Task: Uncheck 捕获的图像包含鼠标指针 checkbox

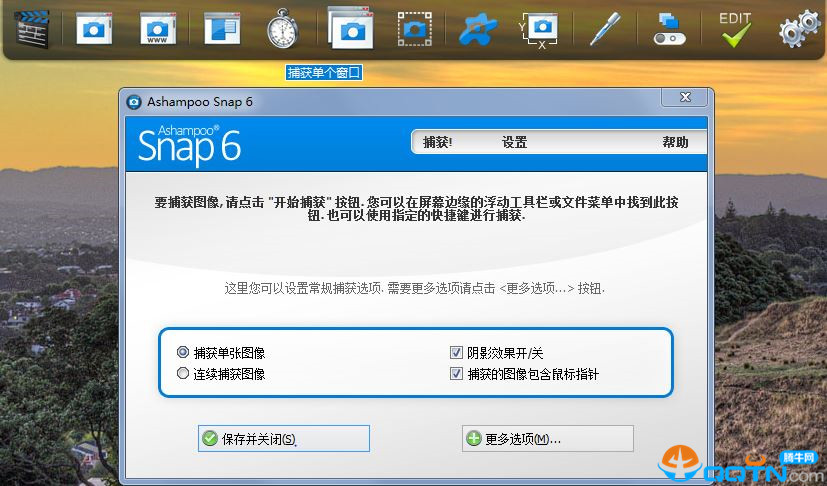Action: pyautogui.click(x=456, y=374)
